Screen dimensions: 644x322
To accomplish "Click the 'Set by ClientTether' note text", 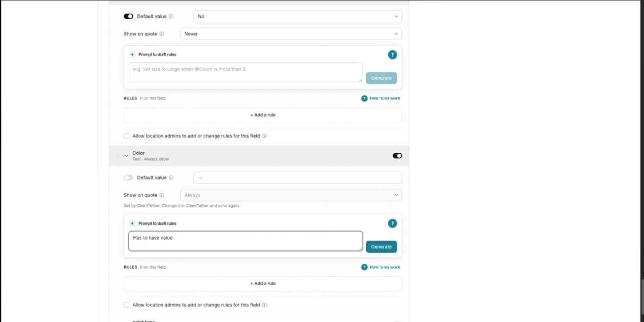I will 182,206.
